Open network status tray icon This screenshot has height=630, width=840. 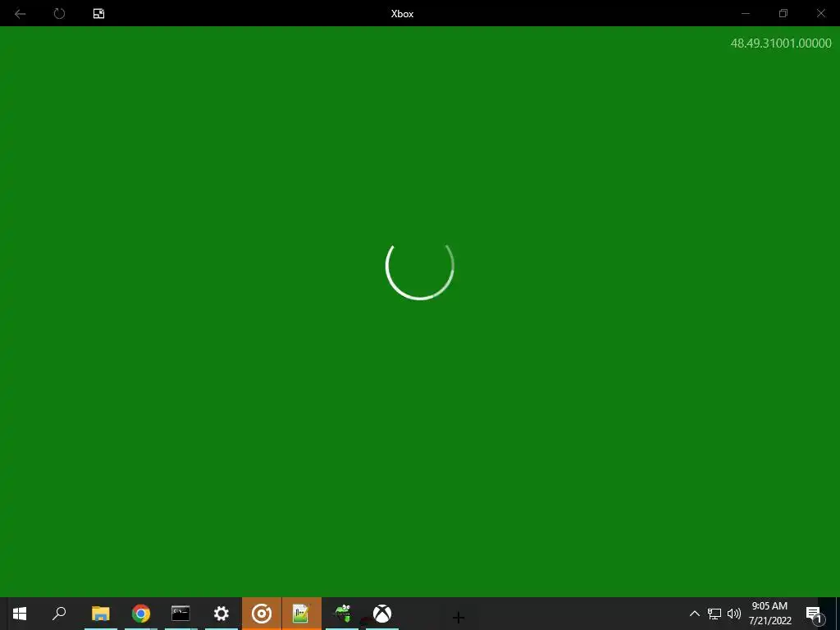click(x=714, y=614)
